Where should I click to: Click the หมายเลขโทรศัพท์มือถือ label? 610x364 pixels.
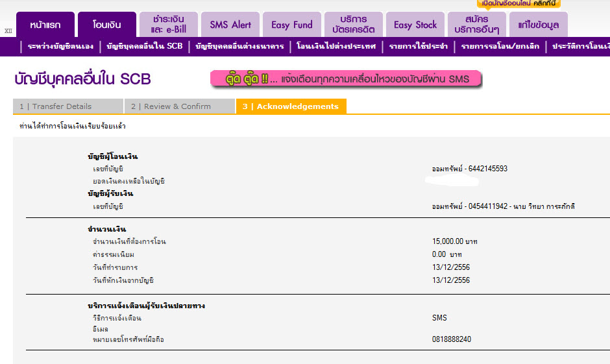pyautogui.click(x=128, y=339)
